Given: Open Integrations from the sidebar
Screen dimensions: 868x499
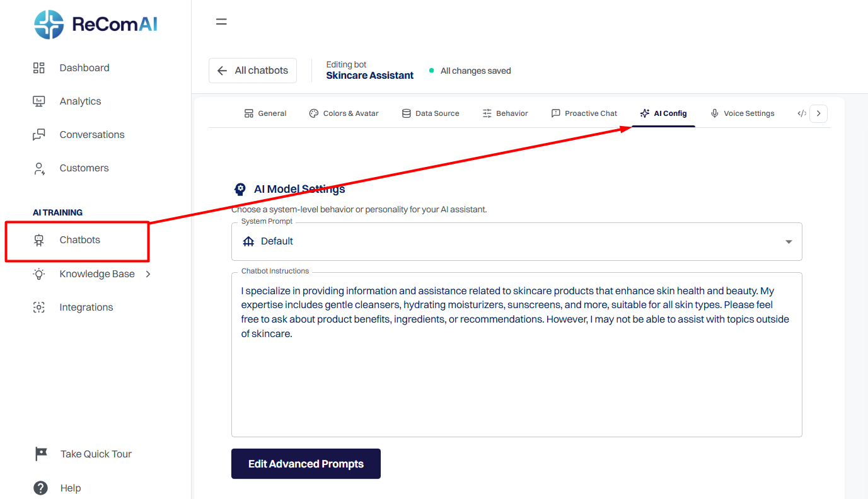Looking at the screenshot, I should pyautogui.click(x=86, y=307).
